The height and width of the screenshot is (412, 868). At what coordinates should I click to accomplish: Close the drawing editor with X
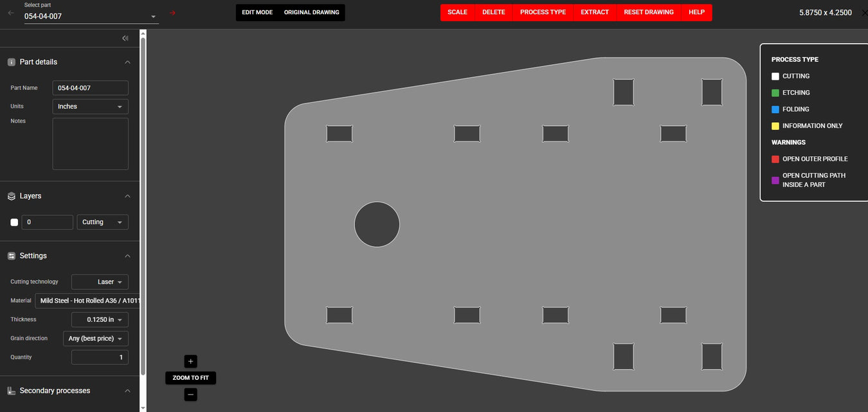[x=864, y=13]
